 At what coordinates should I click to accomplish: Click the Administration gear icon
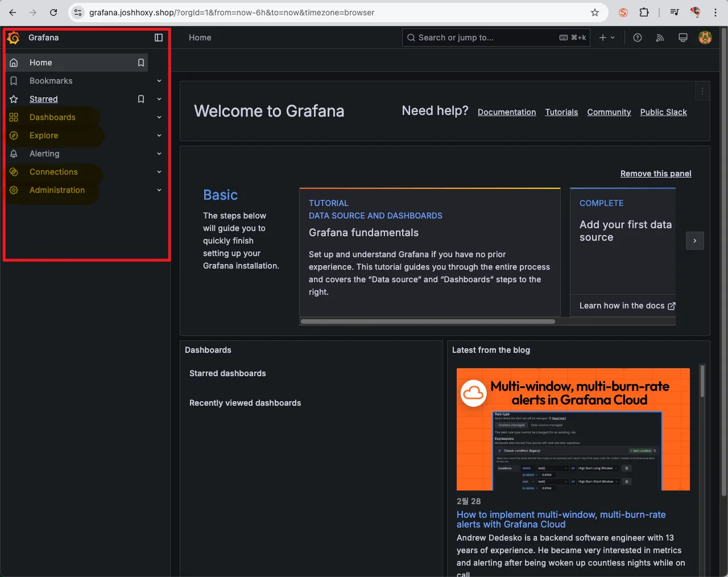(14, 190)
